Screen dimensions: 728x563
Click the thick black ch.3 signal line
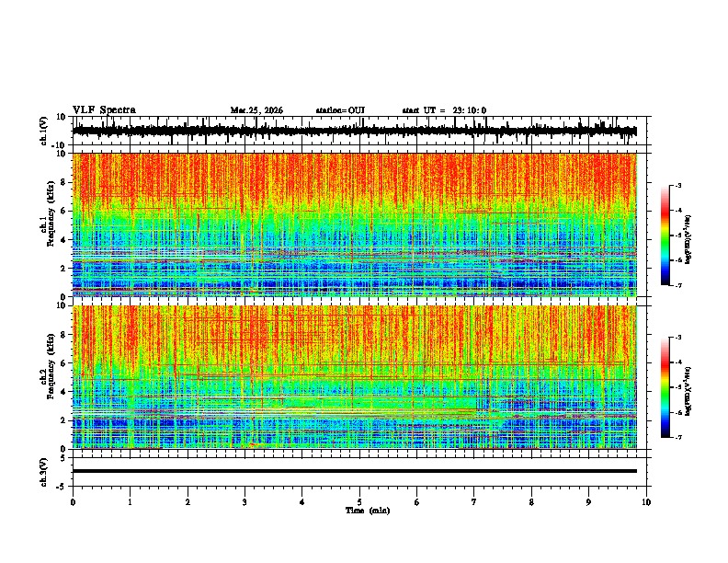click(x=355, y=471)
